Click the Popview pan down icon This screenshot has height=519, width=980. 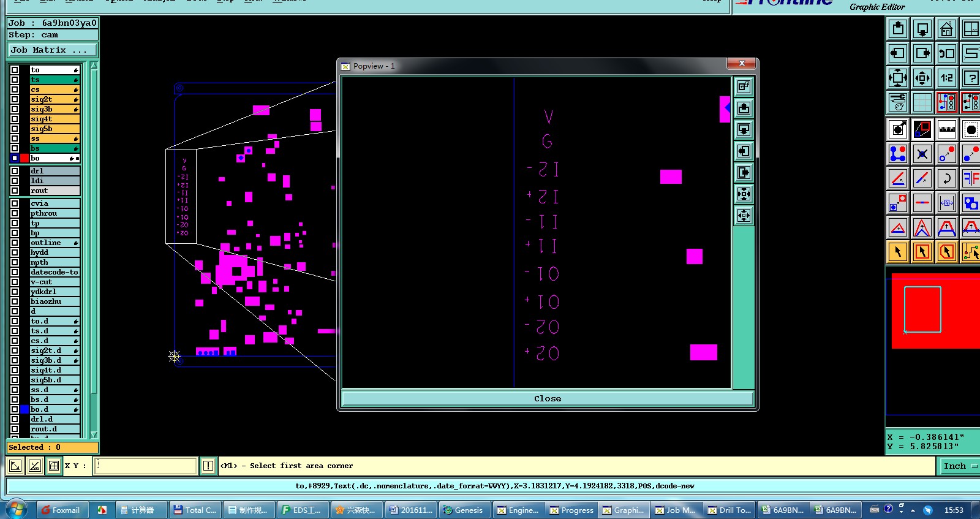[744, 129]
